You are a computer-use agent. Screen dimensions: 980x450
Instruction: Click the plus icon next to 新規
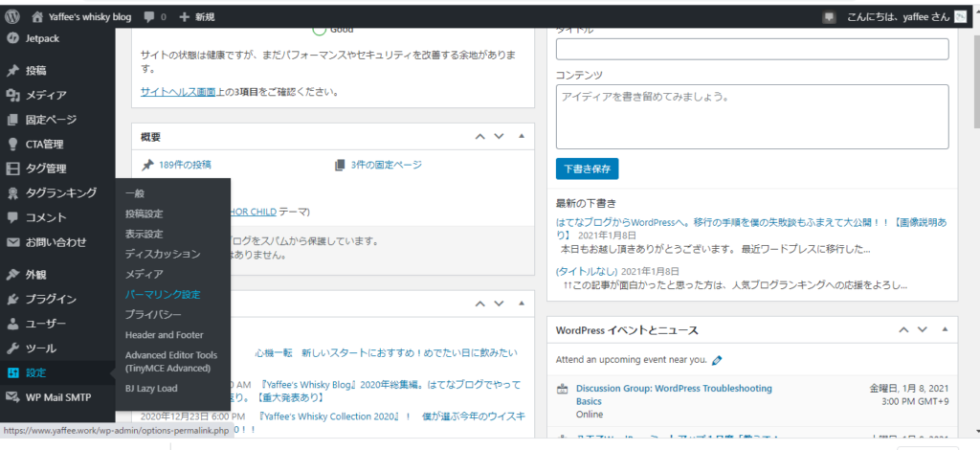[184, 17]
